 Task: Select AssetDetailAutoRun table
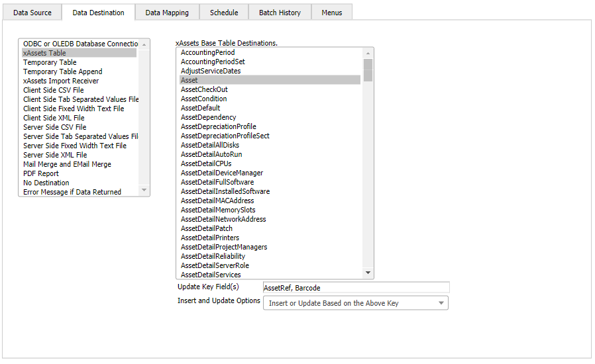270,155
